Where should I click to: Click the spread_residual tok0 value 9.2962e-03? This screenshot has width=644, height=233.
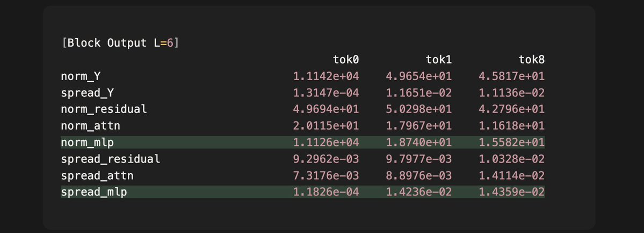(326, 159)
